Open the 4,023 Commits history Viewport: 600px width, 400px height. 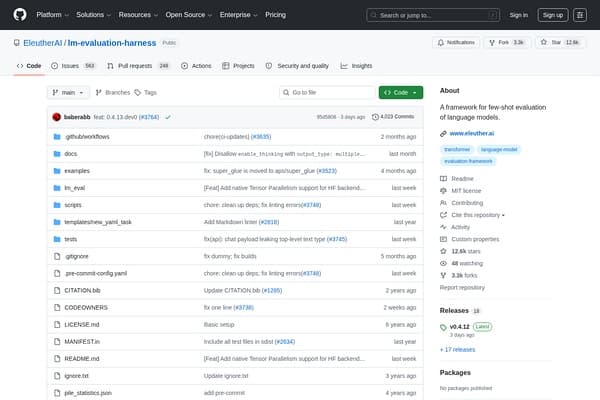point(393,117)
